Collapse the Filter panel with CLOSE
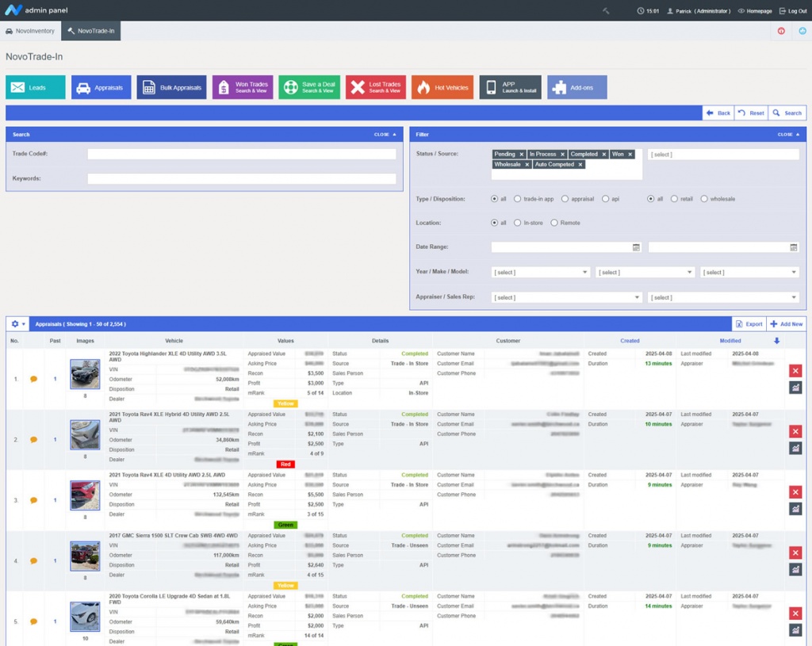The image size is (812, 646). (x=788, y=135)
